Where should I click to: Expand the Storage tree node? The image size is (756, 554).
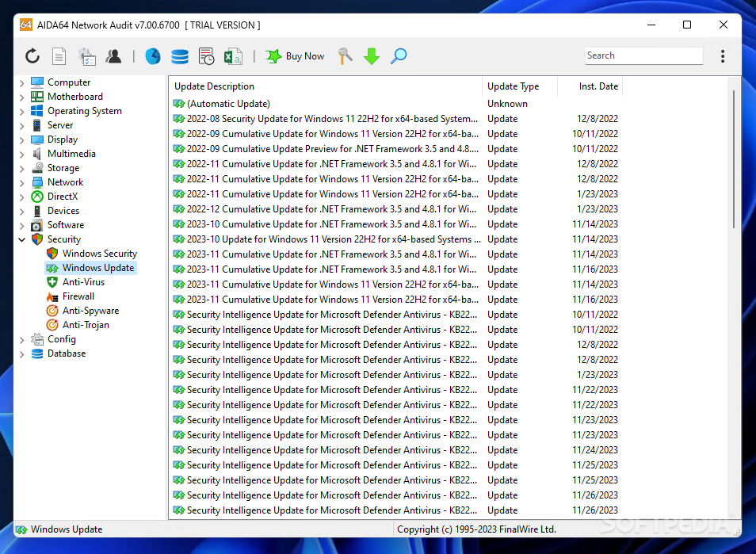coord(21,168)
